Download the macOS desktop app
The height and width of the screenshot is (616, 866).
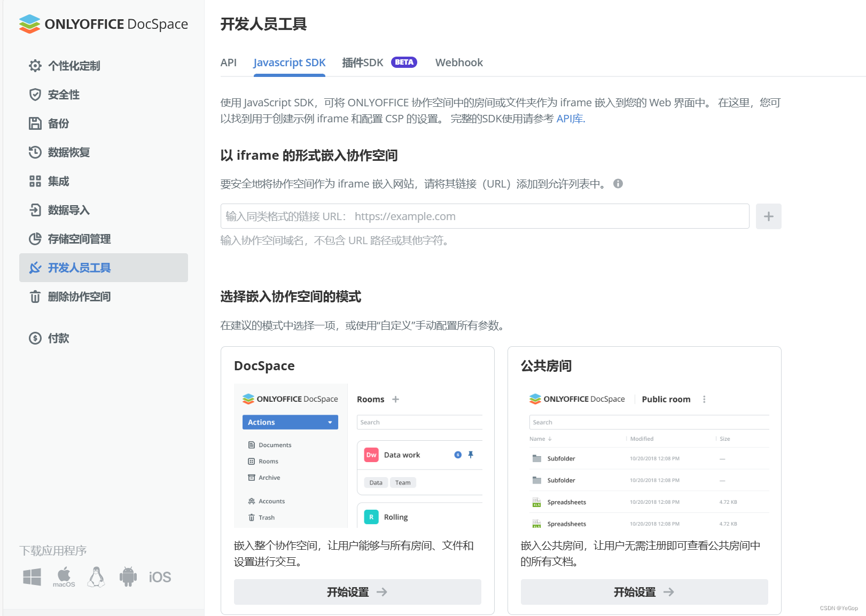[x=64, y=577]
